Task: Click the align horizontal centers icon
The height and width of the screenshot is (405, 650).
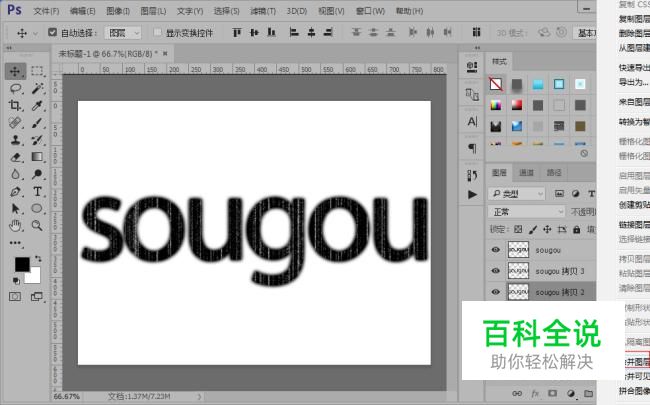Action: [311, 32]
